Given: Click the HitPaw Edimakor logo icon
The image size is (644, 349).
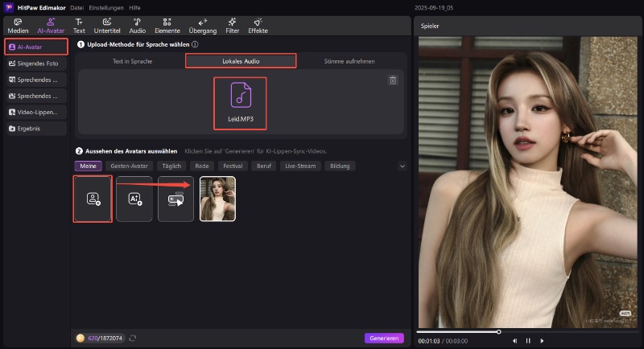Looking at the screenshot, I should 8,7.
